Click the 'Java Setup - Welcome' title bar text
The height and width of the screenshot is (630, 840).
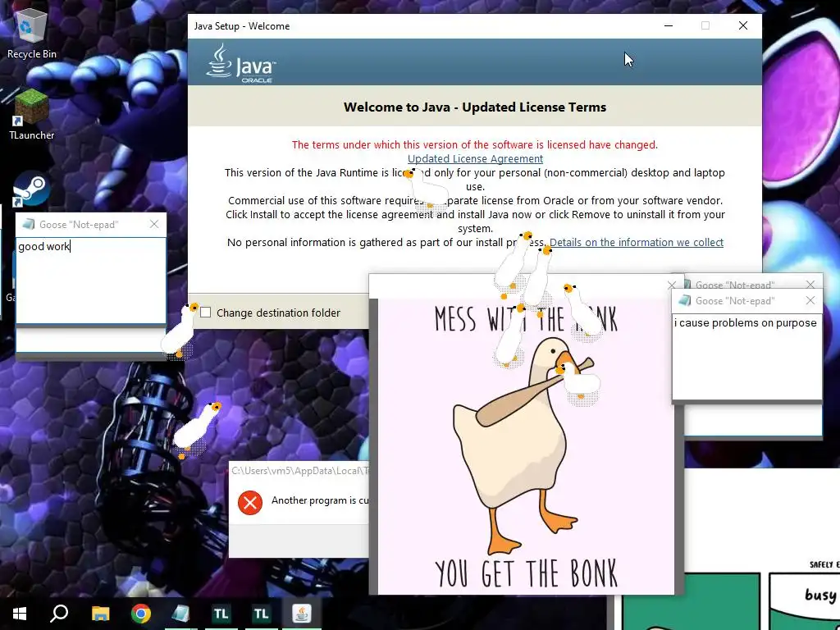[242, 26]
